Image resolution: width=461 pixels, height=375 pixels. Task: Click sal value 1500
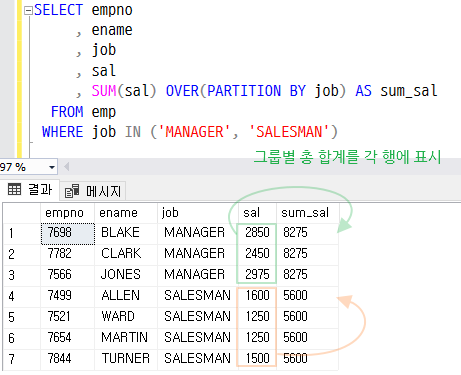coord(257,359)
